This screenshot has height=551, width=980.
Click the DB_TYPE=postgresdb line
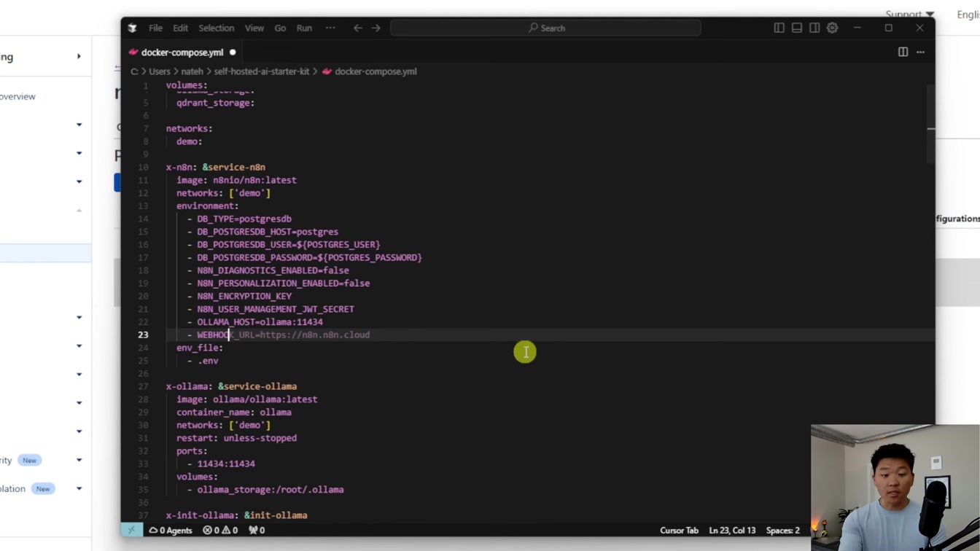pyautogui.click(x=244, y=219)
